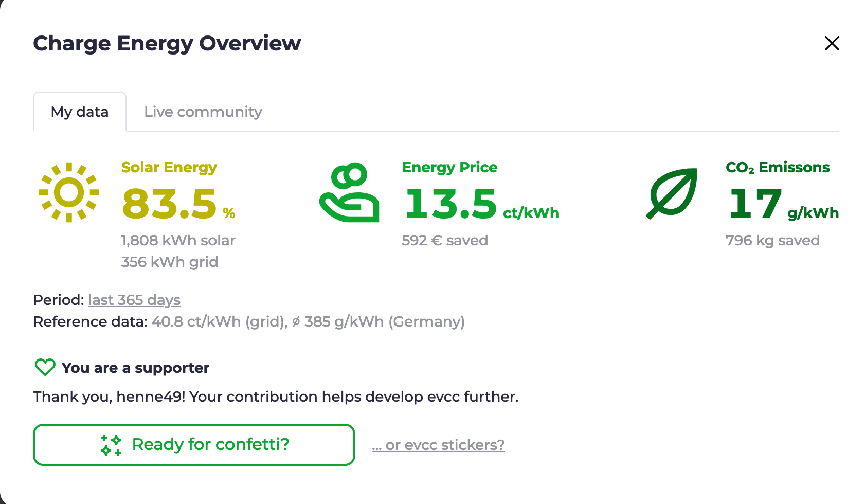Viewport: 865px width, 504px height.
Task: Click the sparkles icon inside the confetti button
Action: tap(111, 444)
